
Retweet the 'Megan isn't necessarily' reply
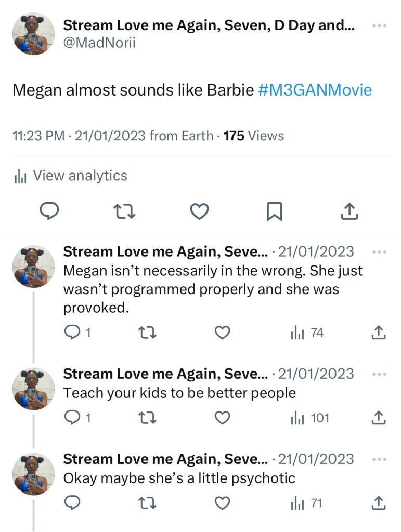coord(148,332)
